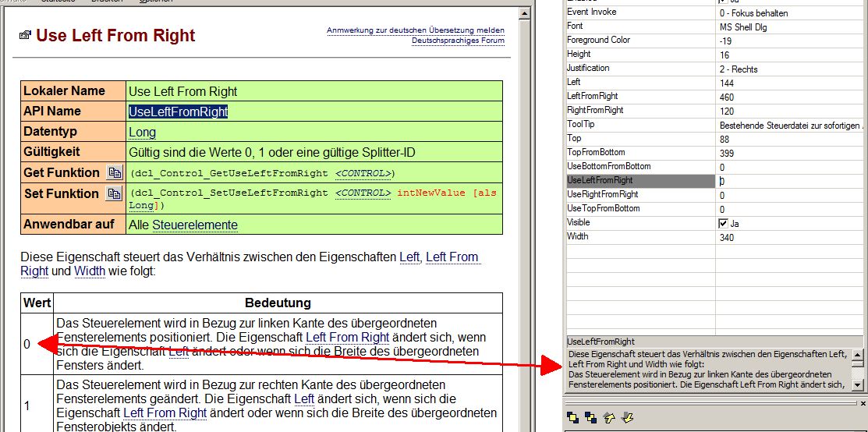Click the ToolTip value 'Bestehende Steuerdatei...'
This screenshot has height=432, width=868.
point(791,126)
